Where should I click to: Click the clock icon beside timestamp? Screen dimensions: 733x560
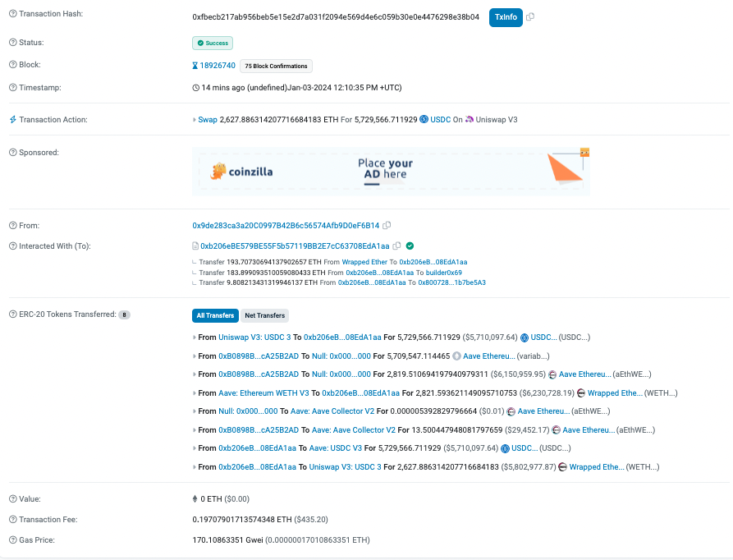coord(196,88)
